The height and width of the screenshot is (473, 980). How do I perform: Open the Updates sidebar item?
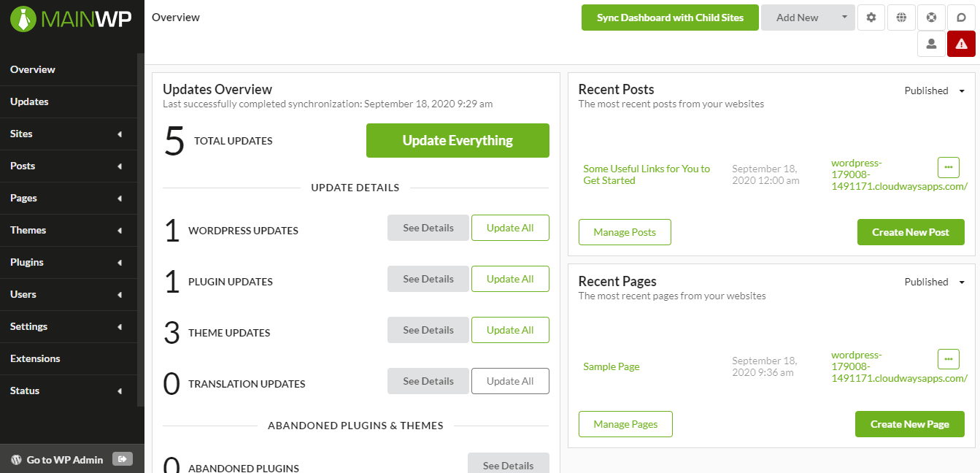[69, 101]
